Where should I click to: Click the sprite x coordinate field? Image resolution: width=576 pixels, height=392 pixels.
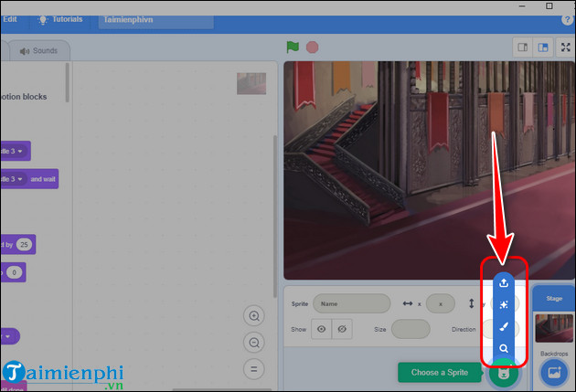click(441, 303)
